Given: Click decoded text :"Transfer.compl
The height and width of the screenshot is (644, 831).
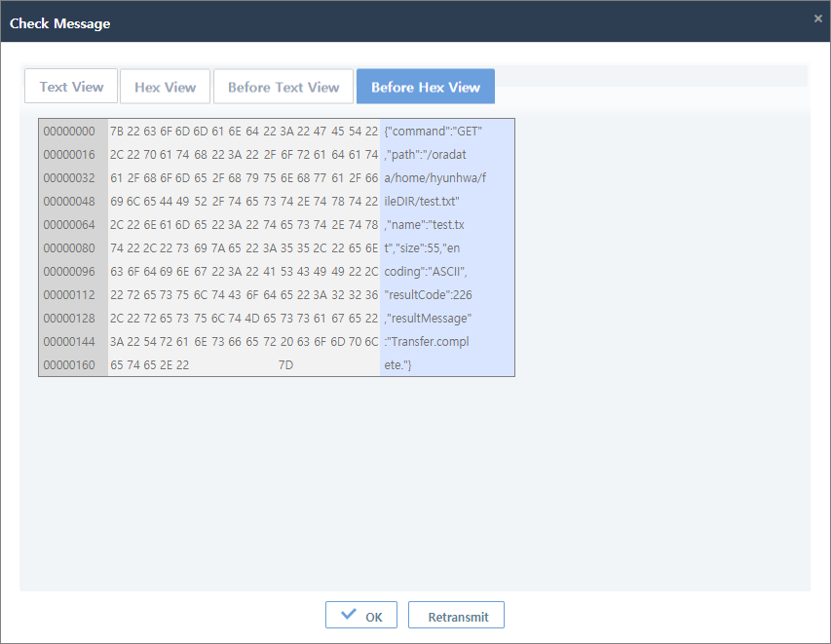Looking at the screenshot, I should click(427, 341).
